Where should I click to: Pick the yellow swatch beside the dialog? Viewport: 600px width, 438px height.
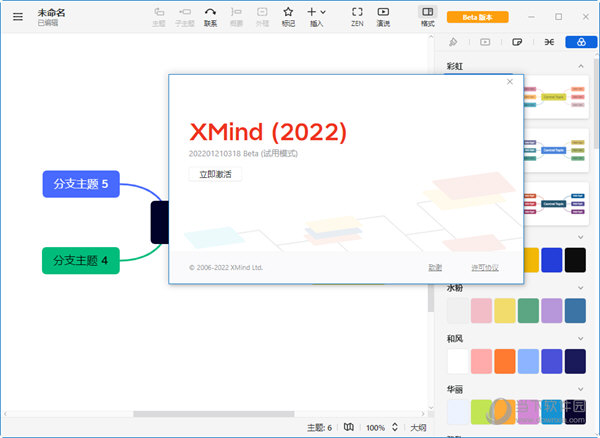[532, 260]
